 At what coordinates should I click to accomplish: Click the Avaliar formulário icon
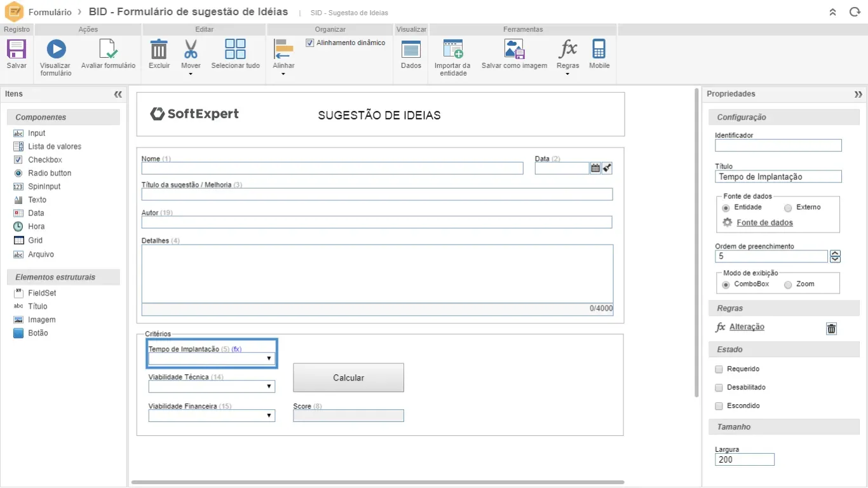(x=108, y=50)
